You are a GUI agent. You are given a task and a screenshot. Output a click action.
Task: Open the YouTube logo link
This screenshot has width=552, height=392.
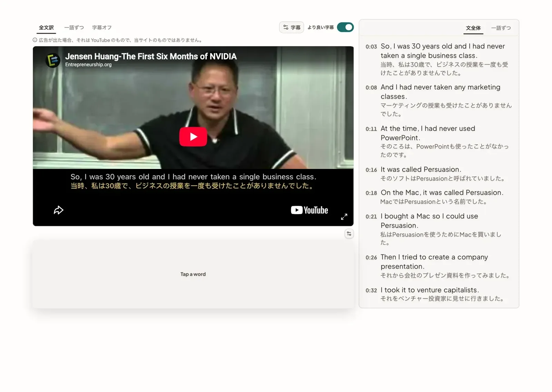coord(309,210)
